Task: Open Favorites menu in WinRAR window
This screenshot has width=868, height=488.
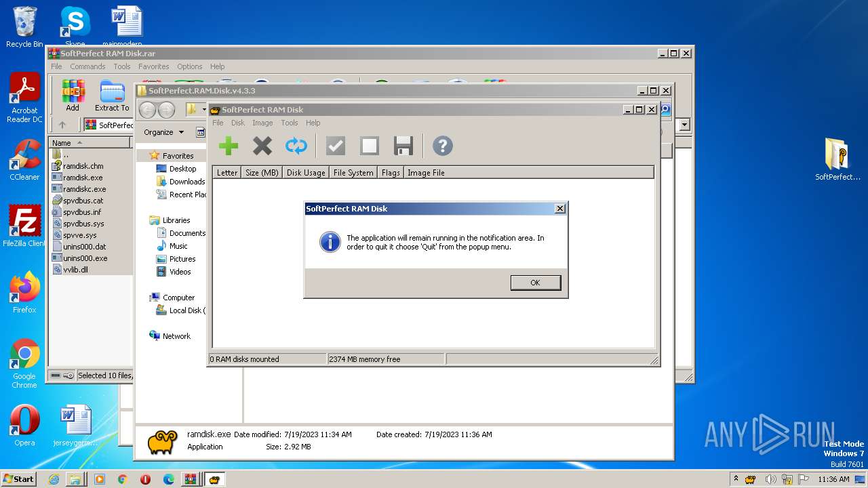Action: (x=154, y=66)
